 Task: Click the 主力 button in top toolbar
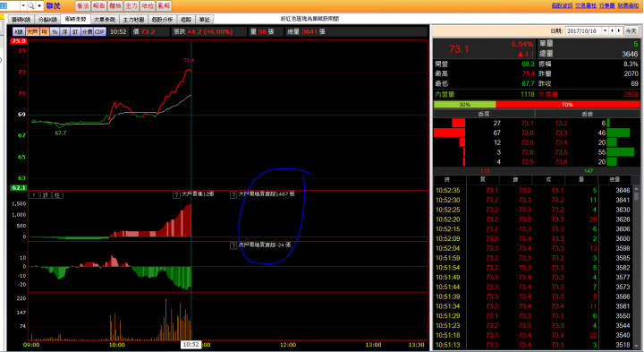tap(131, 5)
